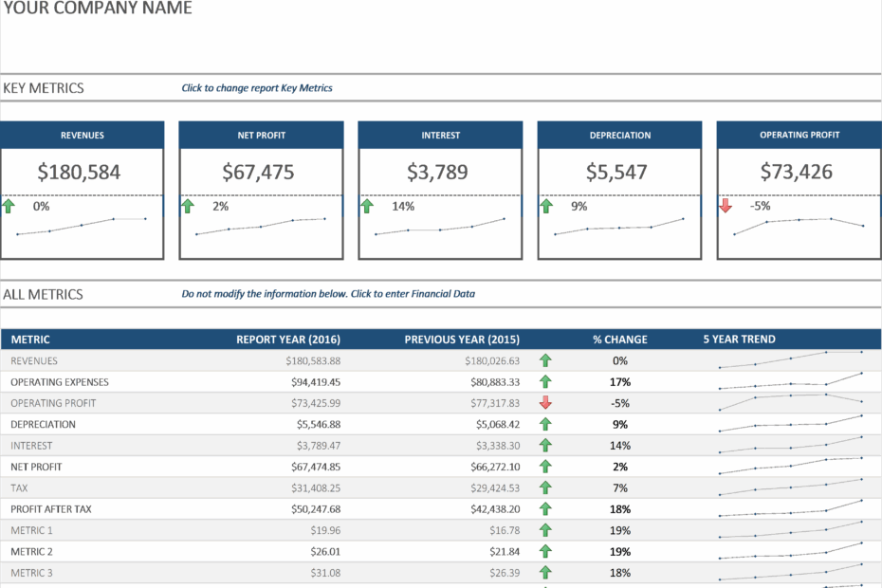
Task: Click the green arrow next to Profit After Tax
Action: pos(544,509)
